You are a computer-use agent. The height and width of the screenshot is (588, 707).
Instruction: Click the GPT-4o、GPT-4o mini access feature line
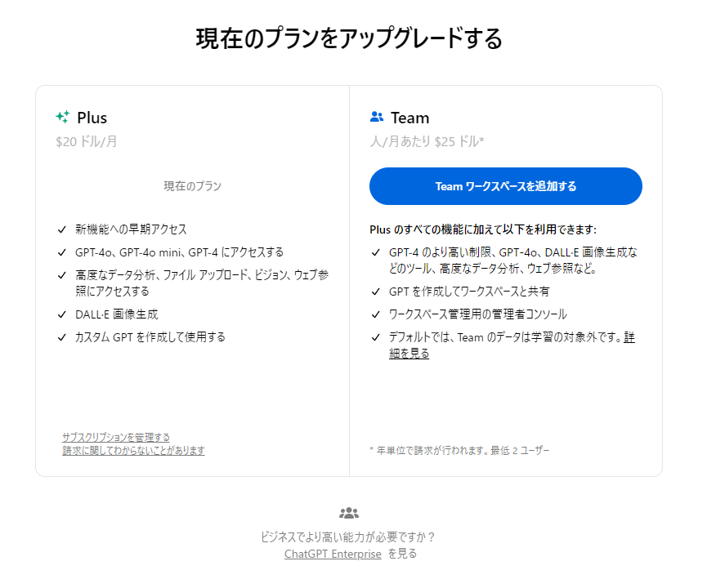pyautogui.click(x=180, y=252)
